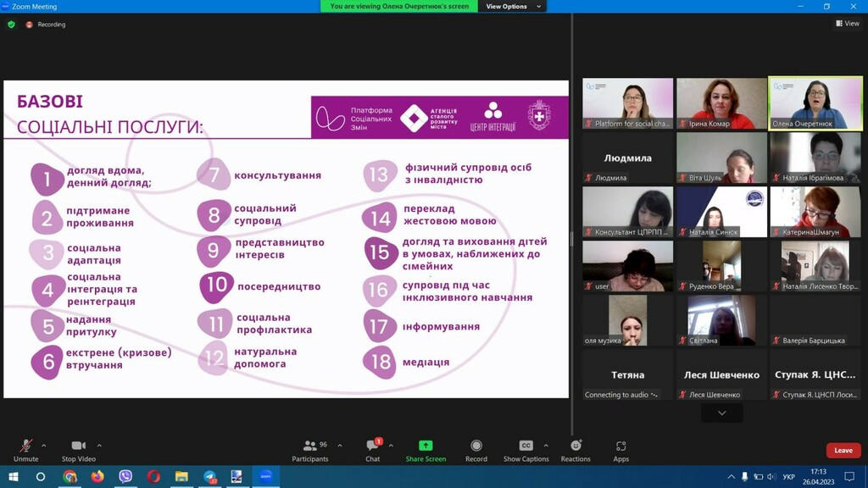Expand video options arrow next to Stop Video
868x488 pixels.
(x=99, y=446)
